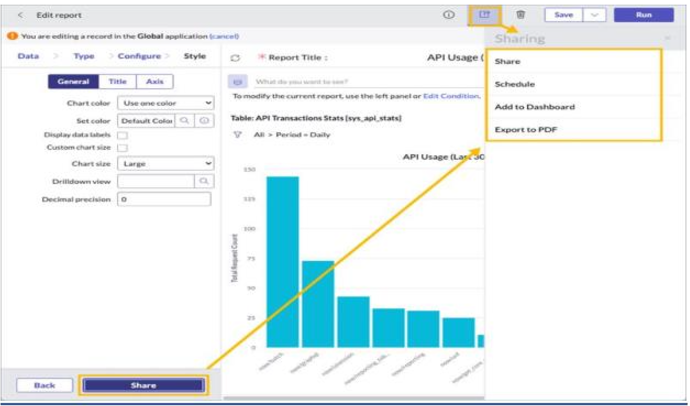Click the natural language query icon
This screenshot has height=406, width=690.
[x=238, y=82]
